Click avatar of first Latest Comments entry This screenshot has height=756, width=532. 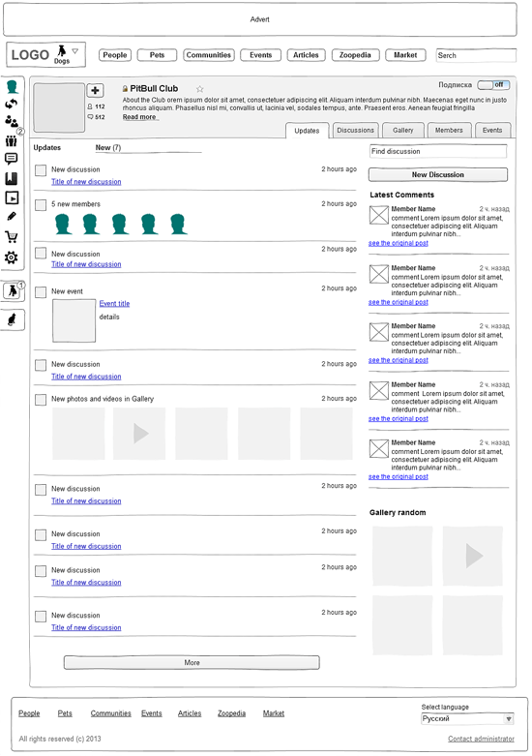click(379, 215)
